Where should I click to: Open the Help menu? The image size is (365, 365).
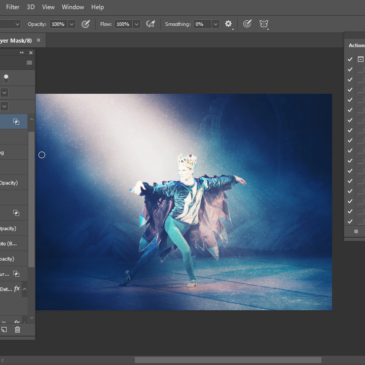[x=97, y=7]
